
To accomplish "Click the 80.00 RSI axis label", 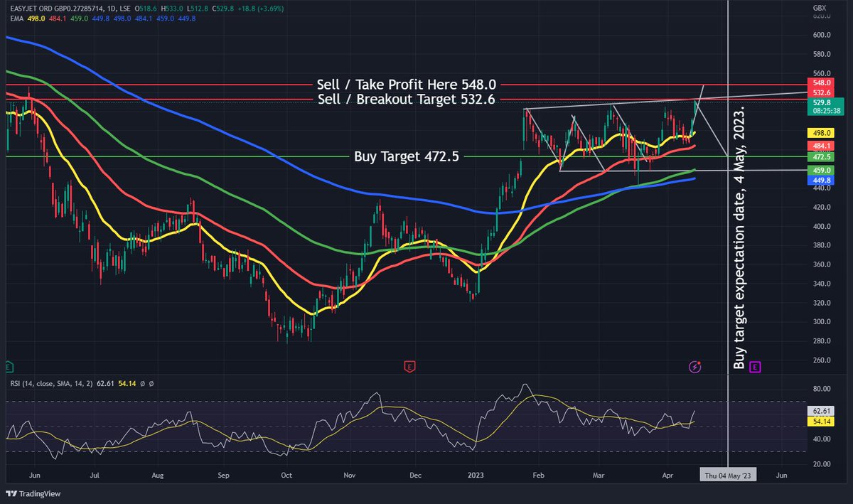I will click(x=822, y=389).
